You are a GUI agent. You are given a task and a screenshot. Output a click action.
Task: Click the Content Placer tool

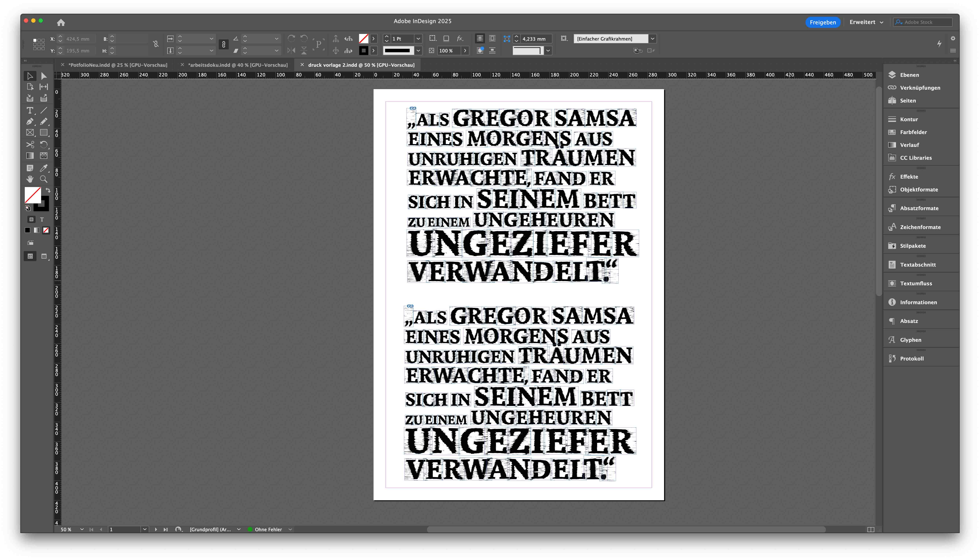(44, 98)
